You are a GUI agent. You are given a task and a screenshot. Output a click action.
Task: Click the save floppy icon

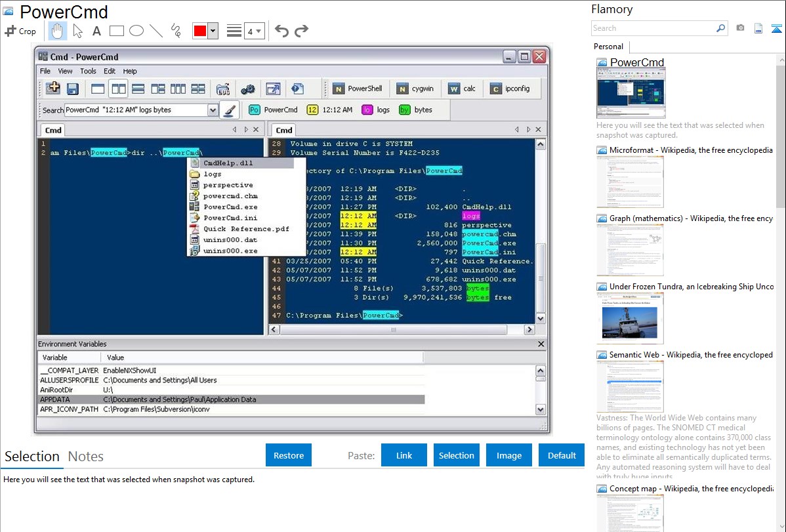coord(73,89)
